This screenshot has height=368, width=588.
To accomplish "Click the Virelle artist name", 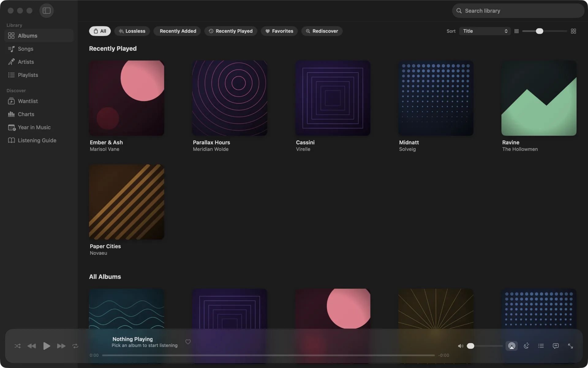I will (x=303, y=149).
